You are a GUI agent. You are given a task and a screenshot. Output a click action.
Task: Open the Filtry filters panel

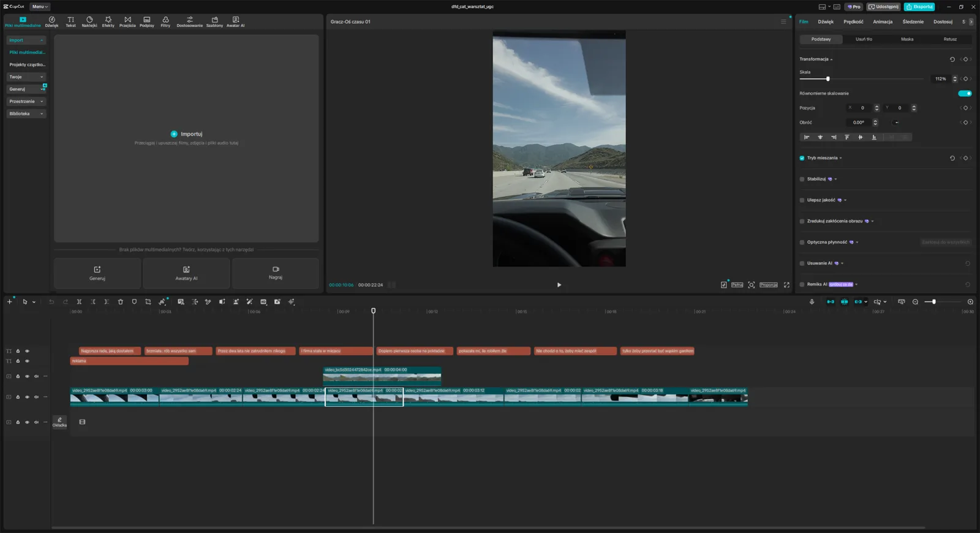tap(165, 22)
